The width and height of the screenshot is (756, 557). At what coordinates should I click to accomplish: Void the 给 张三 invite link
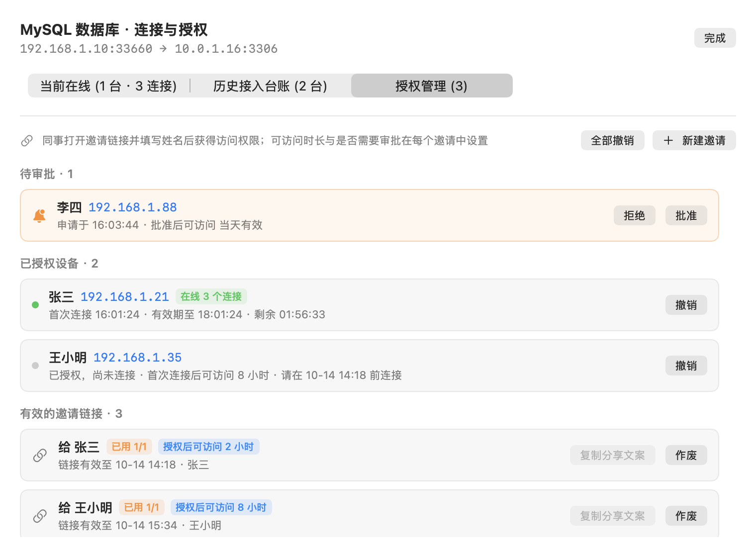(686, 455)
